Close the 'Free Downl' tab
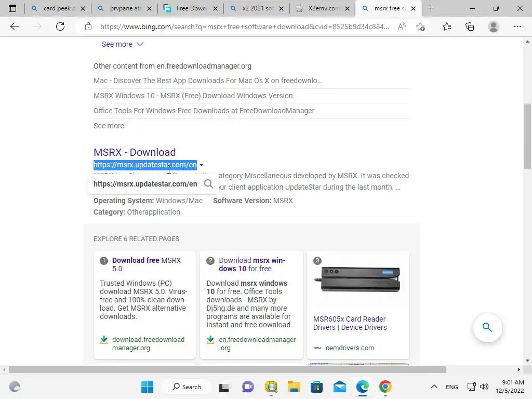Viewport: 532px width, 399px height. (x=215, y=8)
